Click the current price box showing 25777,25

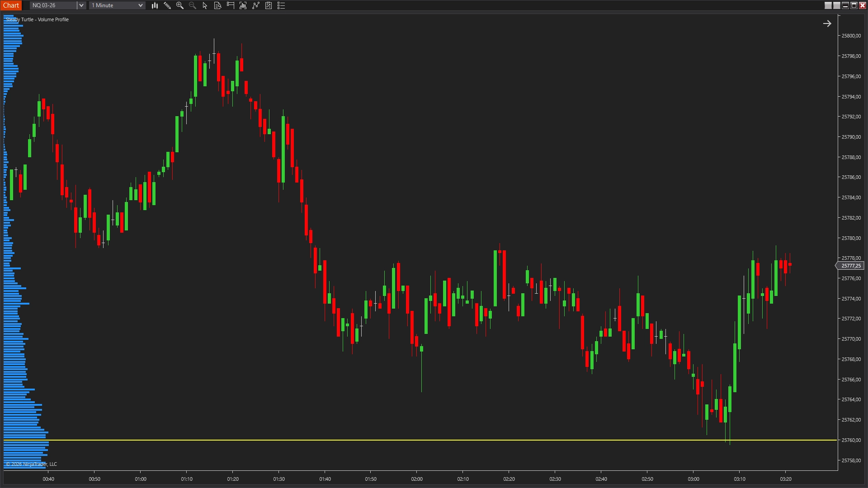pos(852,266)
